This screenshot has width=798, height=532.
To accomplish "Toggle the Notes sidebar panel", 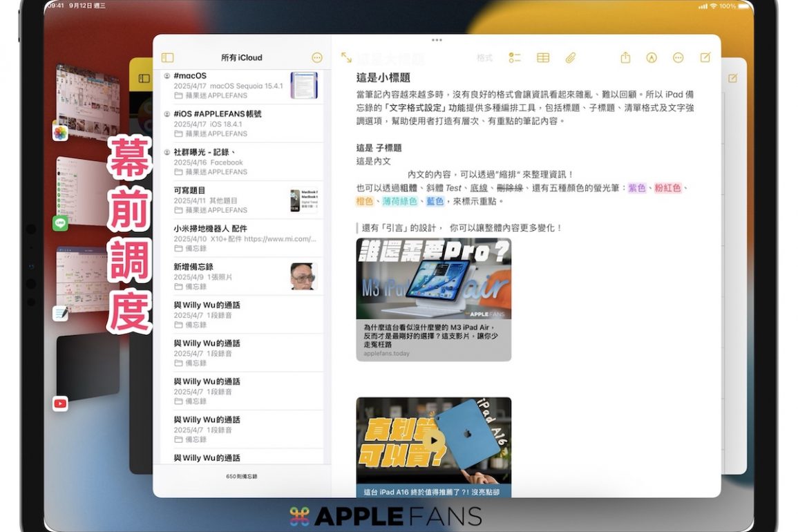I will [167, 58].
